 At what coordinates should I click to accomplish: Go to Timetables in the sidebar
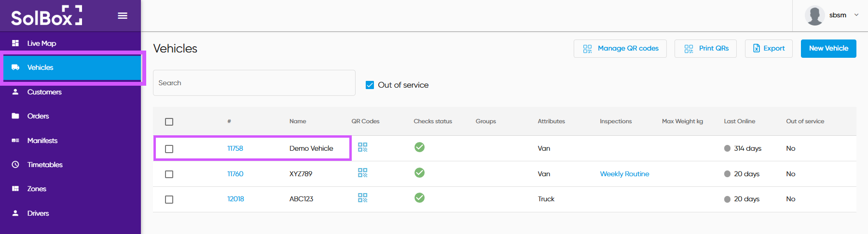point(45,165)
